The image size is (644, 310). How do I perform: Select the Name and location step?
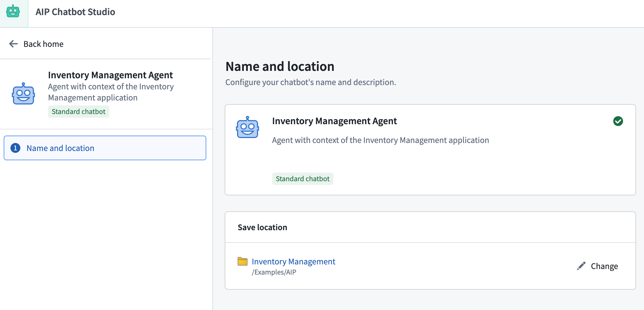(x=60, y=148)
